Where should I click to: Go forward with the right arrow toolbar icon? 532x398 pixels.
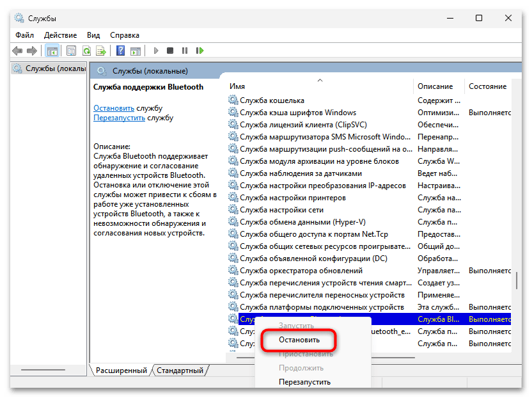[32, 51]
